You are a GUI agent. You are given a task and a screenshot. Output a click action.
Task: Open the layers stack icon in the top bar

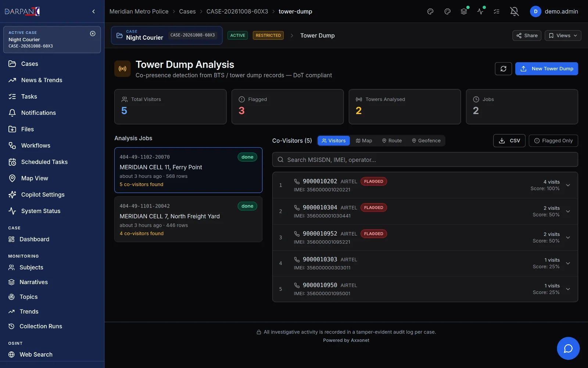tap(464, 11)
